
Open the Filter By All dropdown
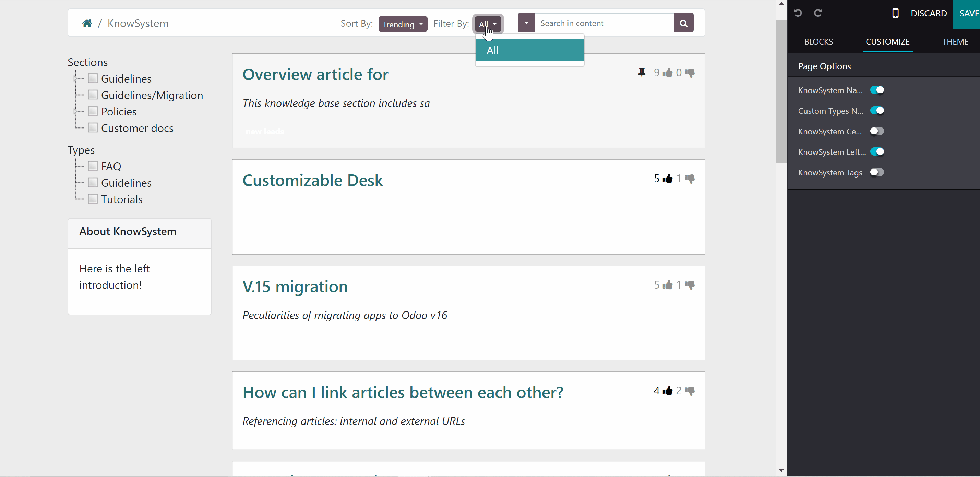488,24
